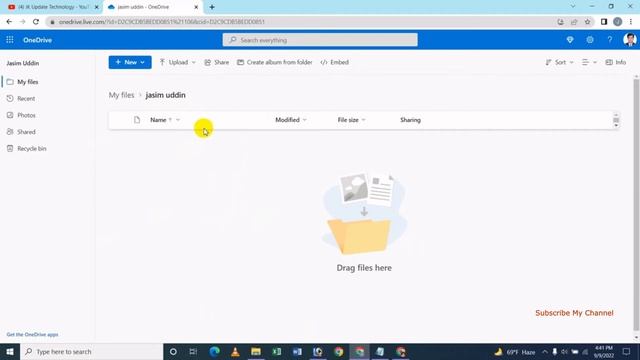Image resolution: width=640 pixels, height=360 pixels.
Task: Open the Info pane button
Action: 616,62
